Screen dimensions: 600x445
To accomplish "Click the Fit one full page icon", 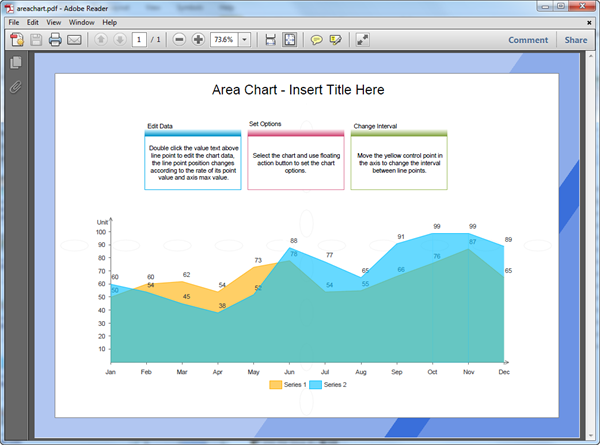I will tap(290, 40).
